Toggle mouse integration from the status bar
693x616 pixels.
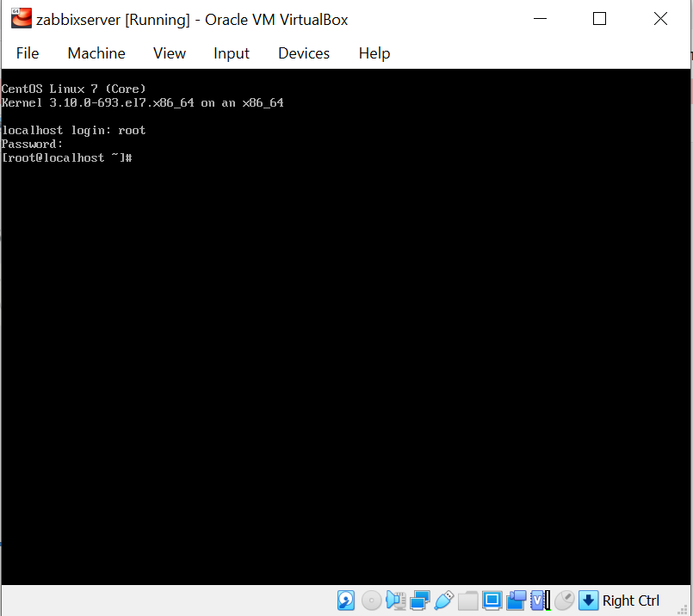(564, 600)
